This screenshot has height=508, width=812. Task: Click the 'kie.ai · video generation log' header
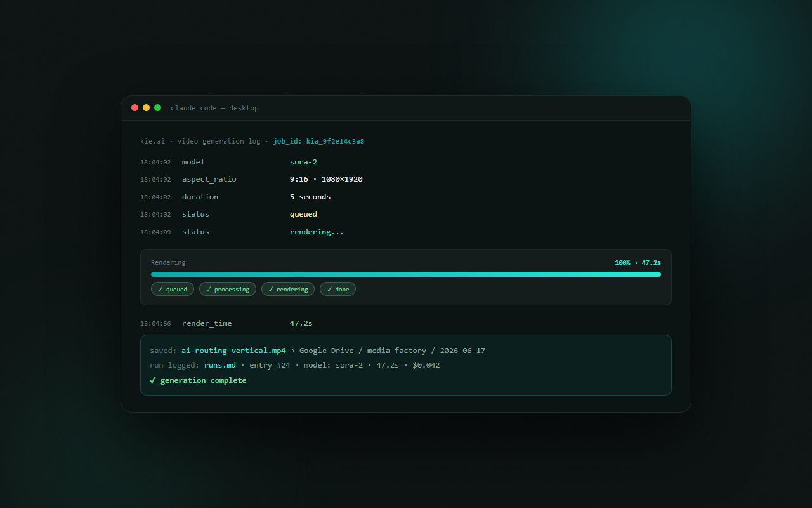(200, 141)
